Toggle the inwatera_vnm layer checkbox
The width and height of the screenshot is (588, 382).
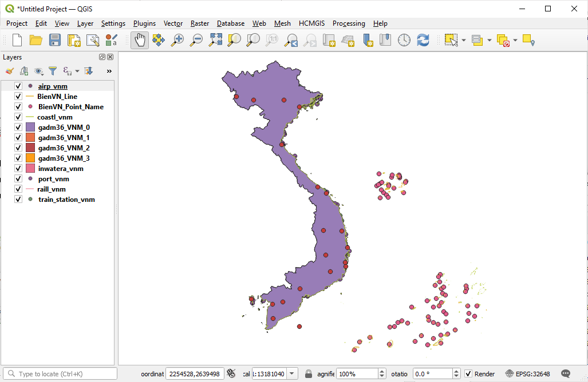18,169
